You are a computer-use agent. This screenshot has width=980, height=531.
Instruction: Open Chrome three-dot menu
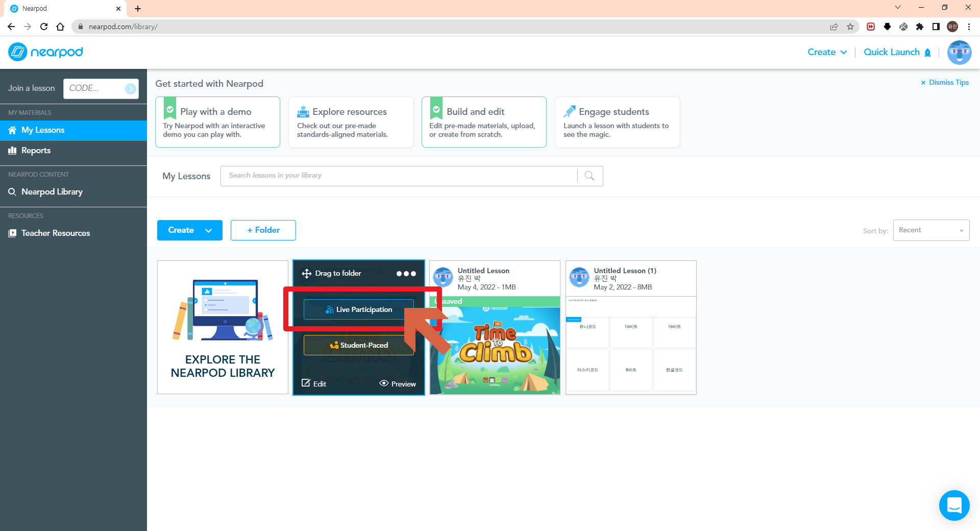969,27
